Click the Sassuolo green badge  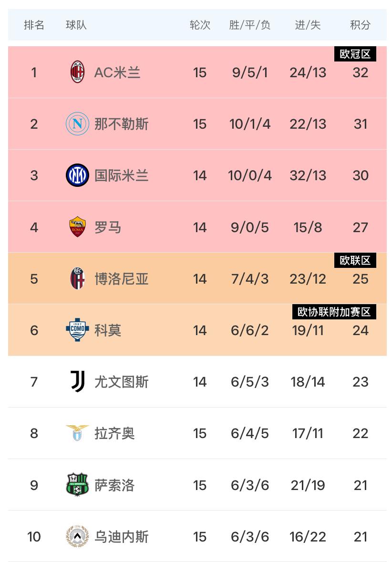[x=77, y=485]
